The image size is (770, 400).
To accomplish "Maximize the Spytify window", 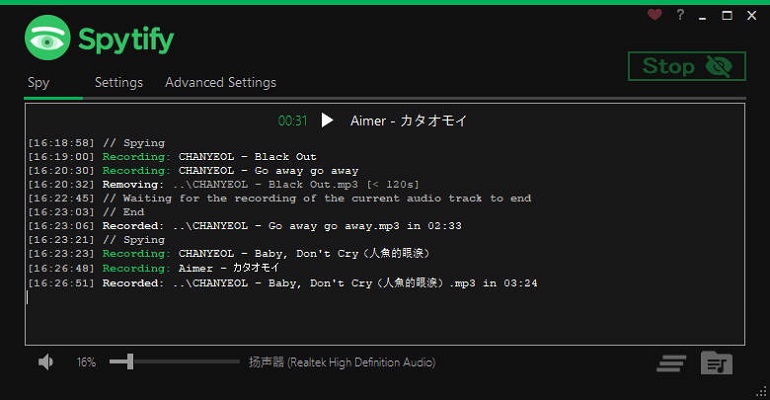I will [727, 16].
